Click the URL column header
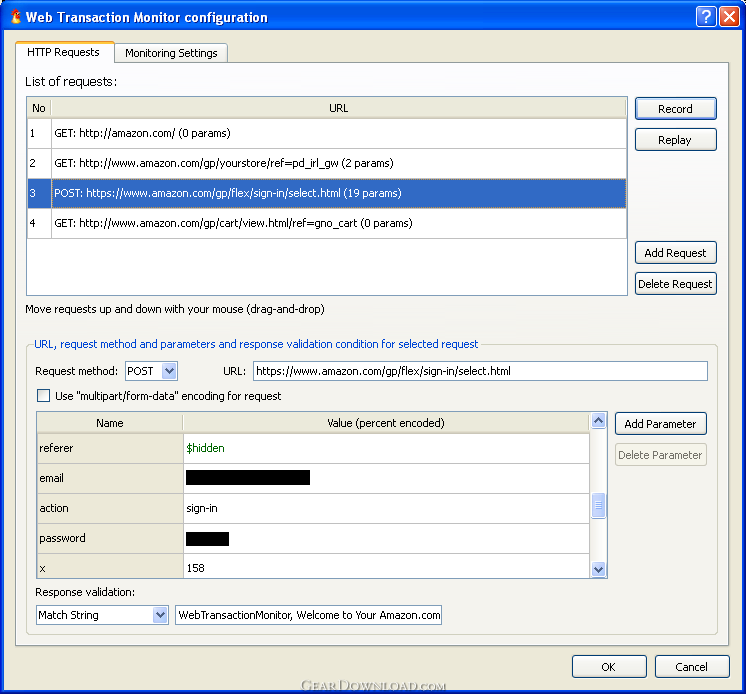This screenshot has height=694, width=746. (339, 108)
